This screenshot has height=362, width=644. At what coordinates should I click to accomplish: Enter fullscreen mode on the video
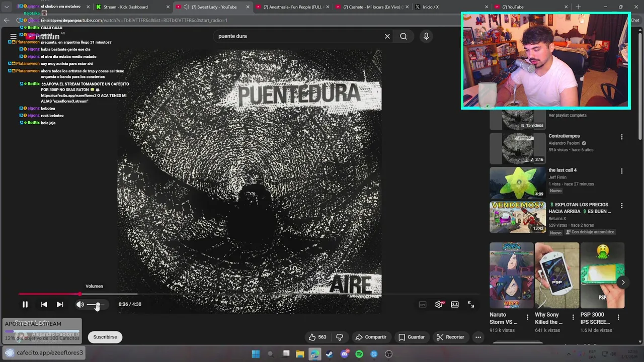tap(471, 304)
